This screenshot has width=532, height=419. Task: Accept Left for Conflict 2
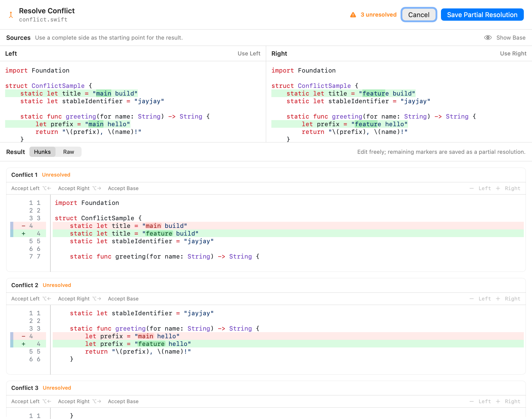click(x=31, y=299)
